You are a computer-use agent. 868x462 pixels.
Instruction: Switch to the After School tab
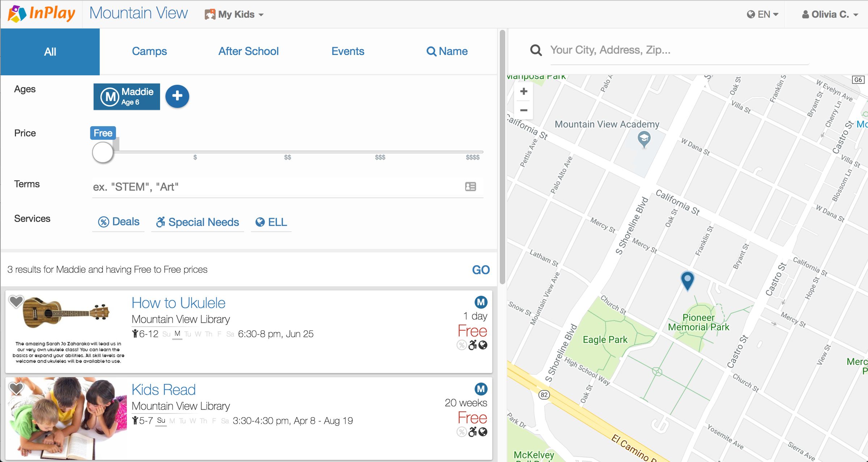point(248,51)
